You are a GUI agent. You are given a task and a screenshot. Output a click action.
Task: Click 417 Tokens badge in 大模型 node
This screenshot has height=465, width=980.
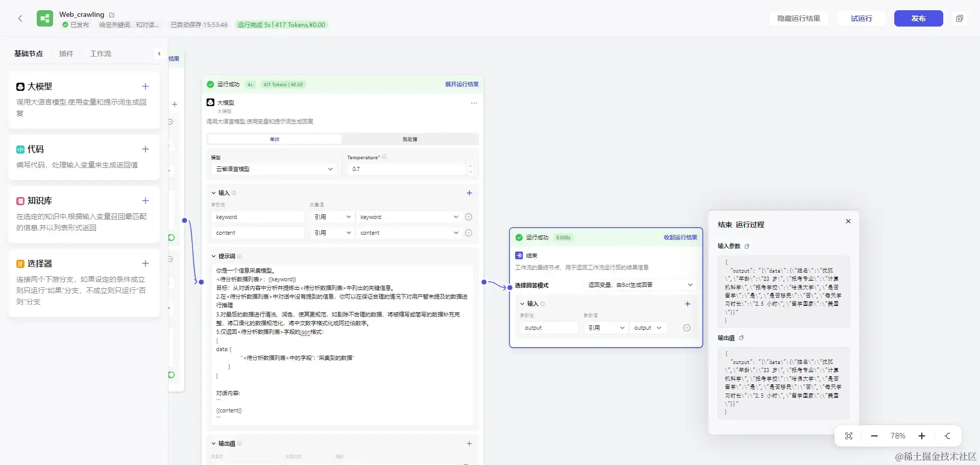coord(283,85)
